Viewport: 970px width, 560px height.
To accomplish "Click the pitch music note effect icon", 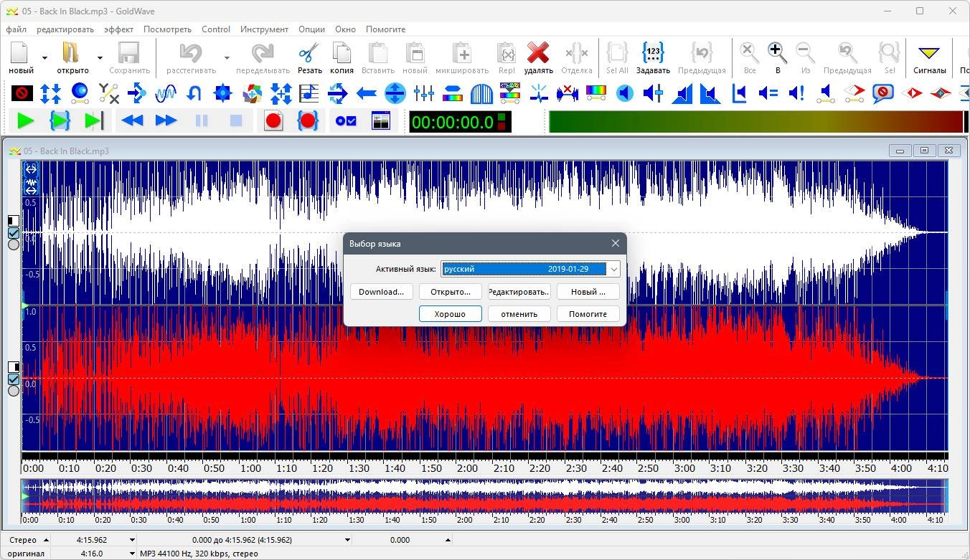I will tap(309, 93).
